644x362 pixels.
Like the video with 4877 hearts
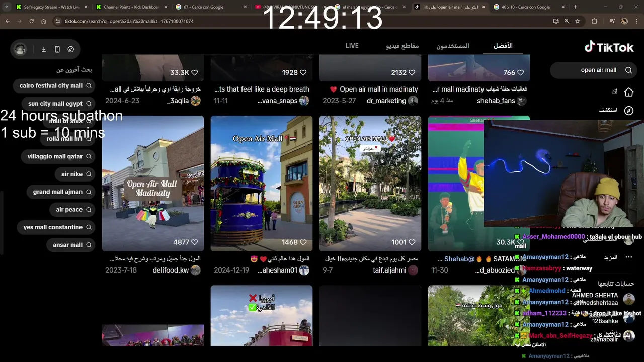(x=195, y=242)
